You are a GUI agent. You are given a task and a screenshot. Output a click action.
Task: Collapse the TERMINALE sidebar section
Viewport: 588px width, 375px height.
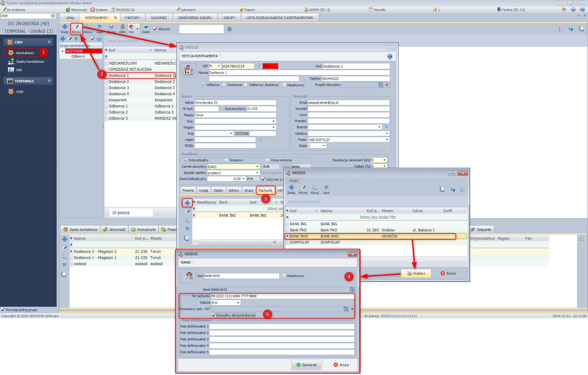(x=49, y=81)
